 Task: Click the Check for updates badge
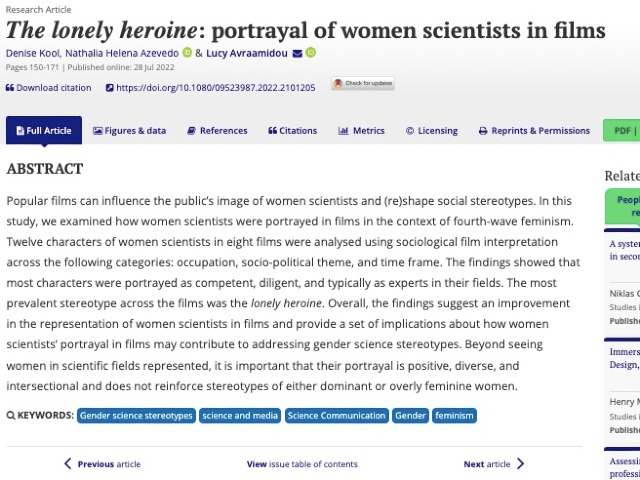pos(363,84)
